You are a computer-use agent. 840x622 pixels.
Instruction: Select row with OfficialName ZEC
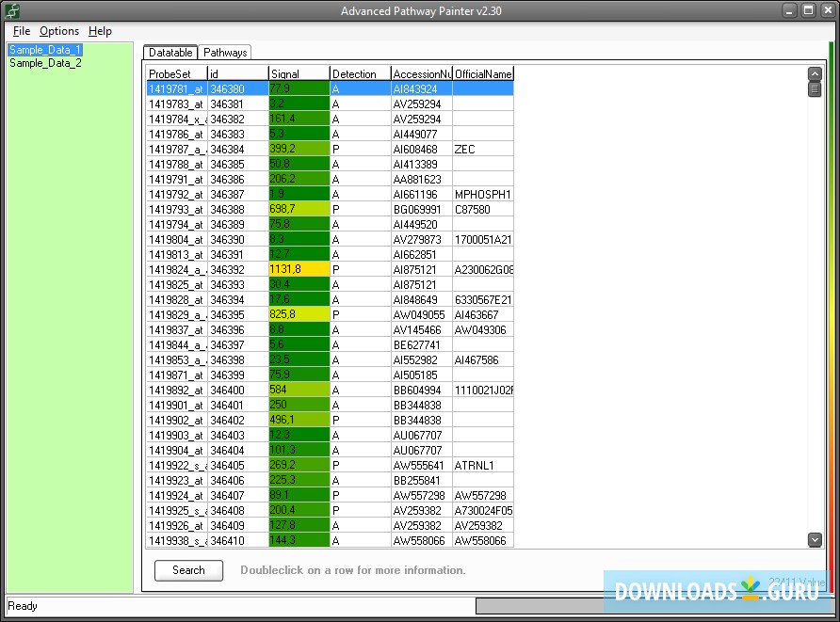[482, 149]
